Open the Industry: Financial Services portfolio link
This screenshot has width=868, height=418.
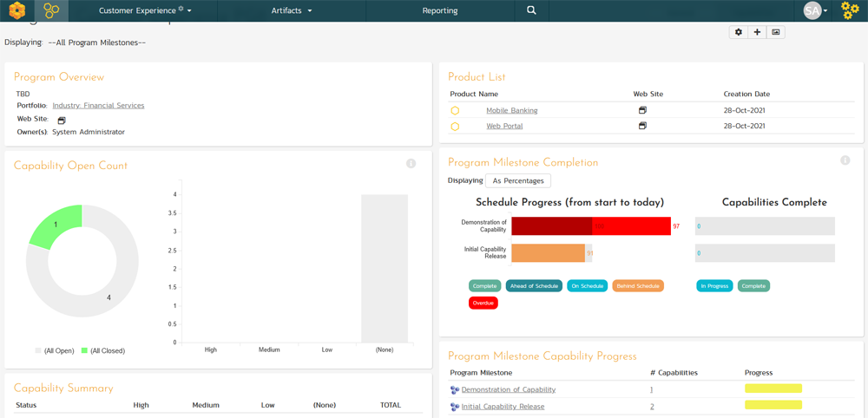point(98,106)
